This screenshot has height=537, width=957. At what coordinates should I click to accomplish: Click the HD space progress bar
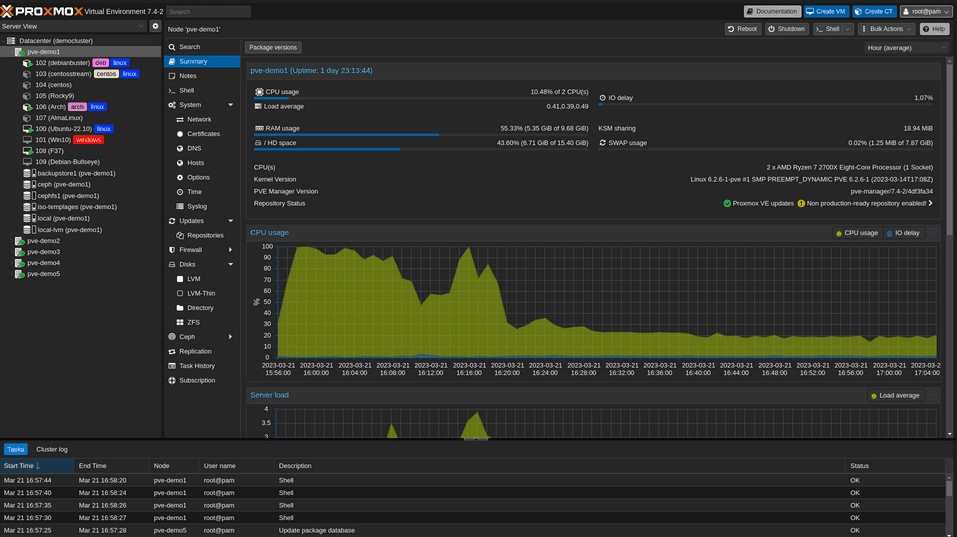[x=421, y=150]
